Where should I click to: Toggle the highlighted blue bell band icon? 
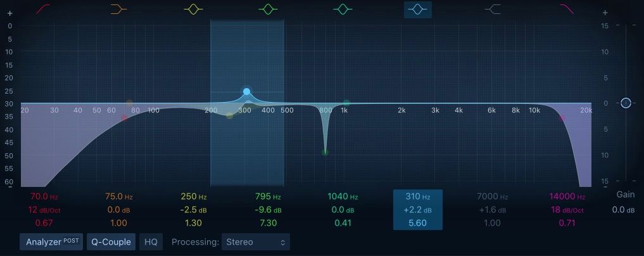pos(418,10)
